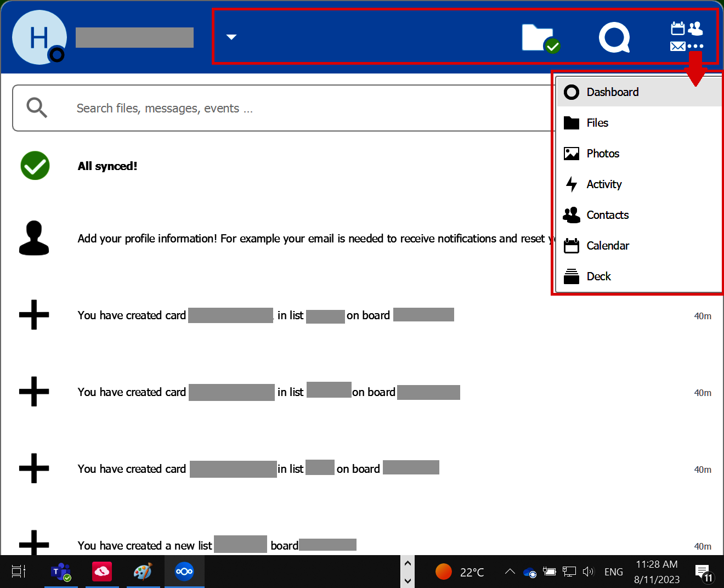This screenshot has height=588, width=724.
Task: Select Files from the app menu
Action: [597, 122]
